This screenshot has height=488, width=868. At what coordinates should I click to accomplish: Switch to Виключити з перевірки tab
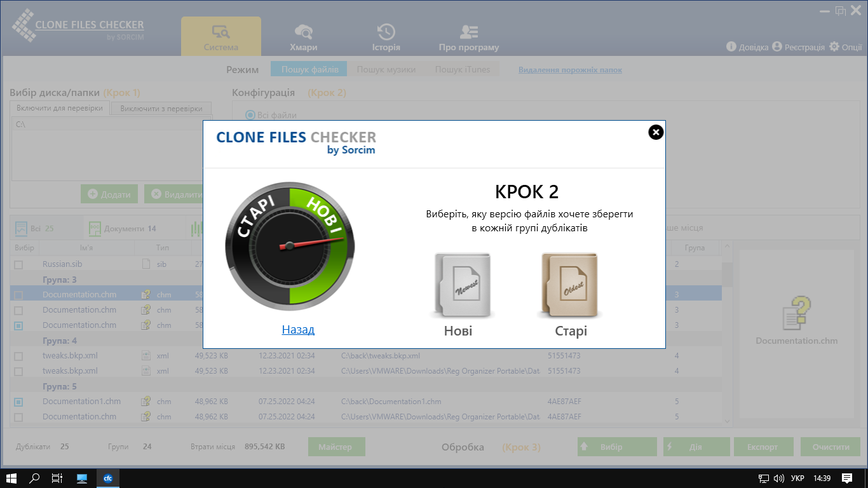pos(161,109)
